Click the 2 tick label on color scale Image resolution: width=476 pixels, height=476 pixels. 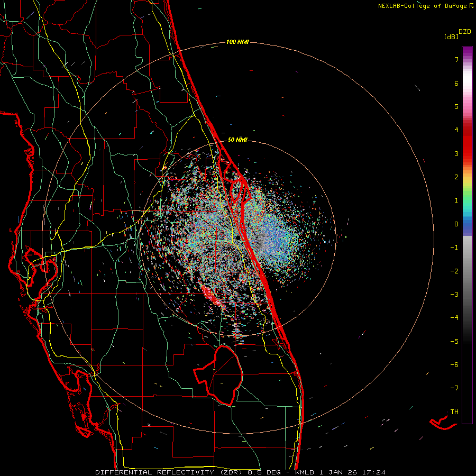pos(456,177)
